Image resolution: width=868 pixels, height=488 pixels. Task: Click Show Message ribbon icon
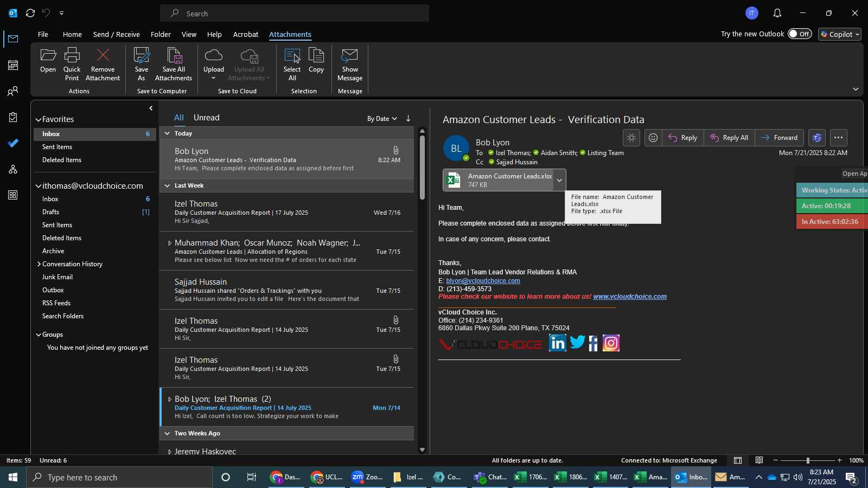coord(350,64)
